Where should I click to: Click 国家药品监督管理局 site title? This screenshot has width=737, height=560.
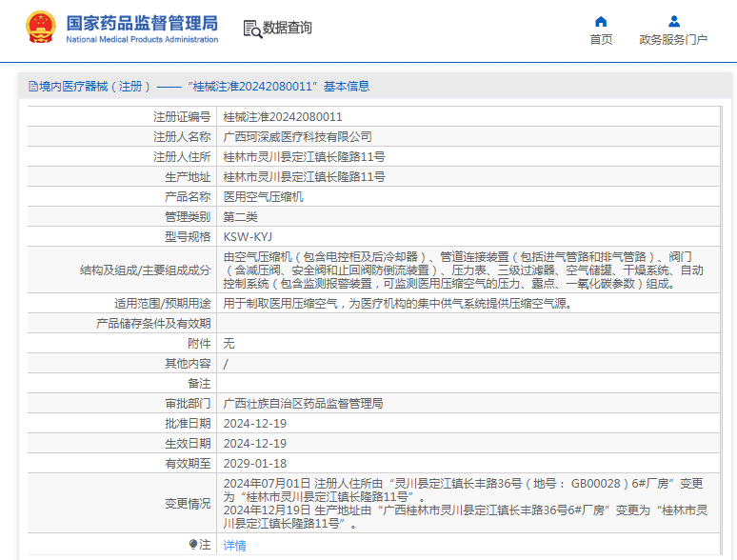click(142, 23)
